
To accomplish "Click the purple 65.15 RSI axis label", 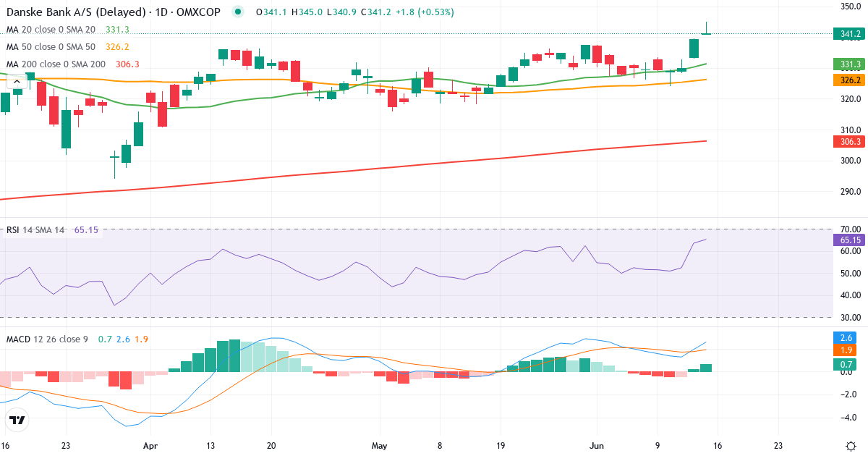I will point(849,240).
